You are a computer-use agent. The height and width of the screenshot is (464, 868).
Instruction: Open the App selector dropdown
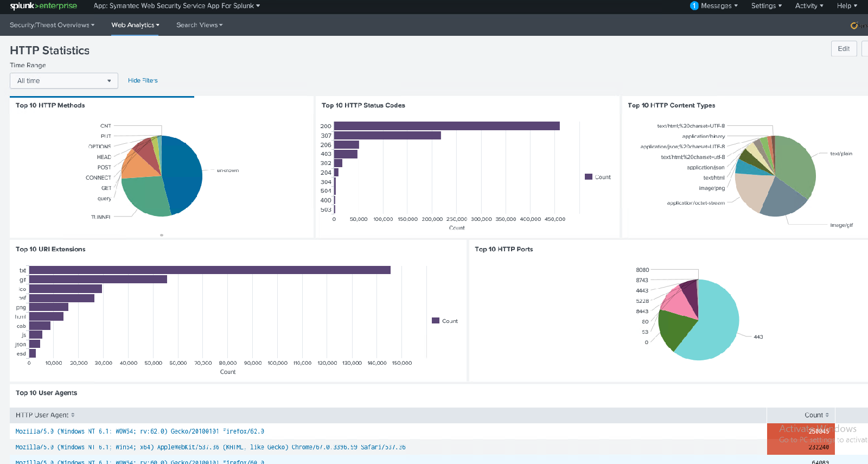(176, 6)
